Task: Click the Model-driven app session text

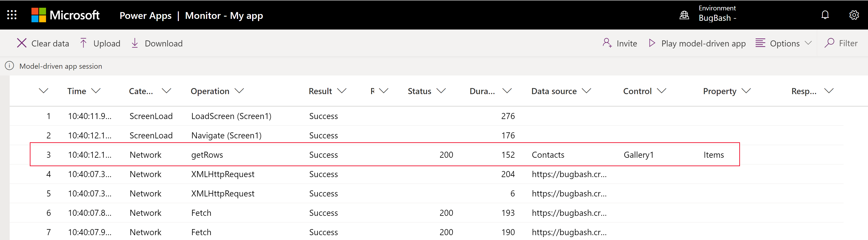Action: point(61,66)
